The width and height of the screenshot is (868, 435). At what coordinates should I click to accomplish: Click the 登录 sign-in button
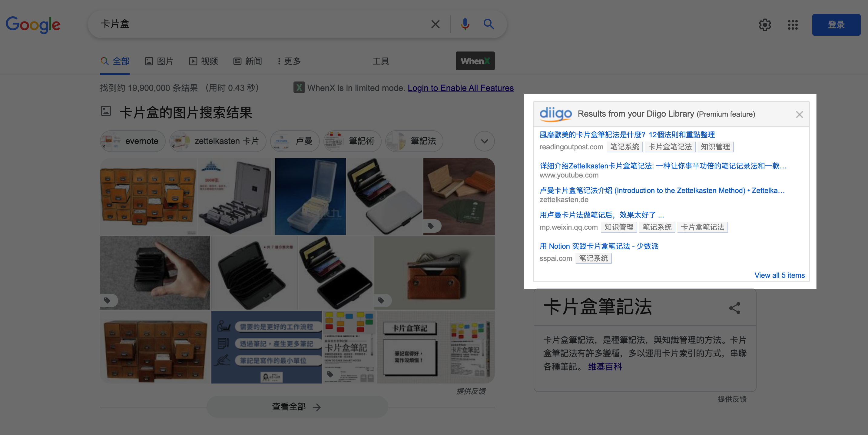(836, 25)
